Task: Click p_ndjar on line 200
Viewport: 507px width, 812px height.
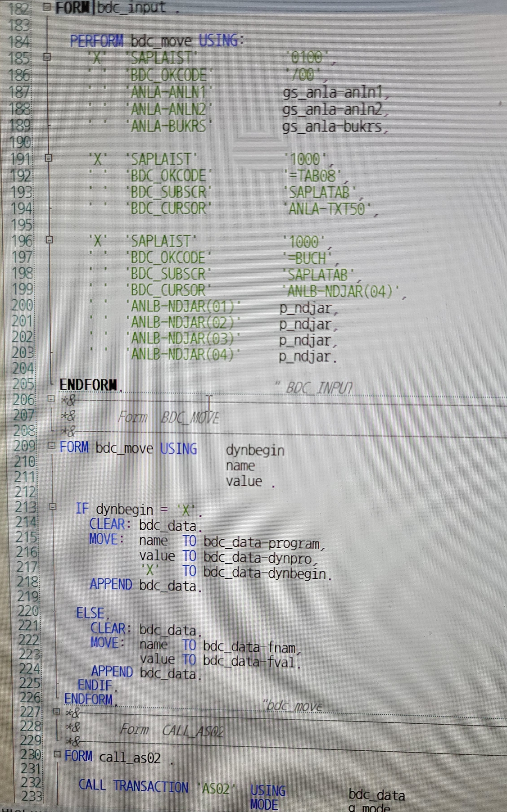Action: click(x=306, y=309)
